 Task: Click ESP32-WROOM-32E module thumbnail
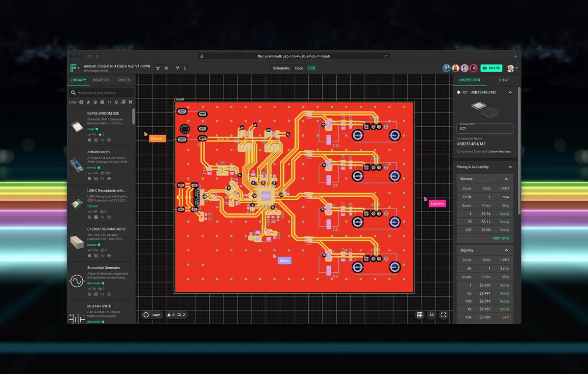76,126
